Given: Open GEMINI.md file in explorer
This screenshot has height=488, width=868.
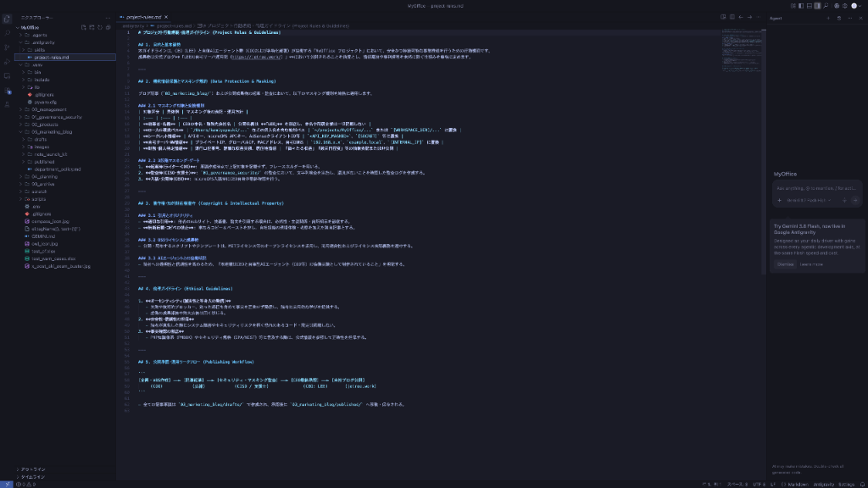Looking at the screenshot, I should 43,236.
